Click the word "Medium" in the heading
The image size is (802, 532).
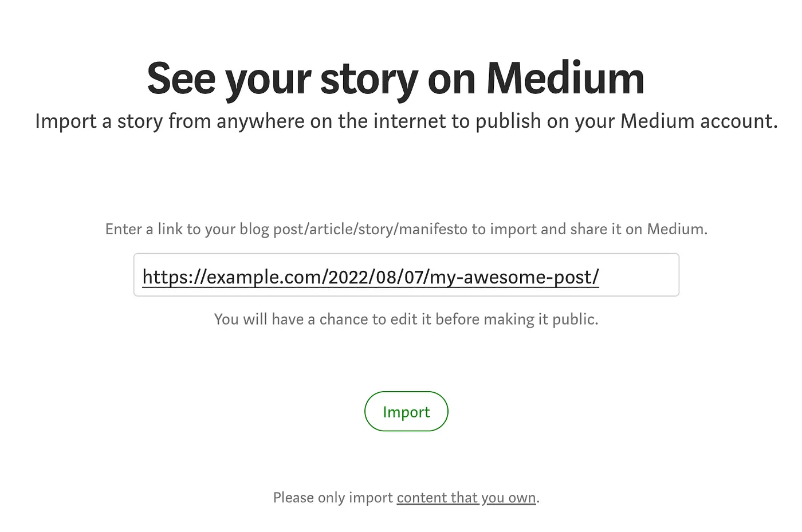tap(565, 78)
